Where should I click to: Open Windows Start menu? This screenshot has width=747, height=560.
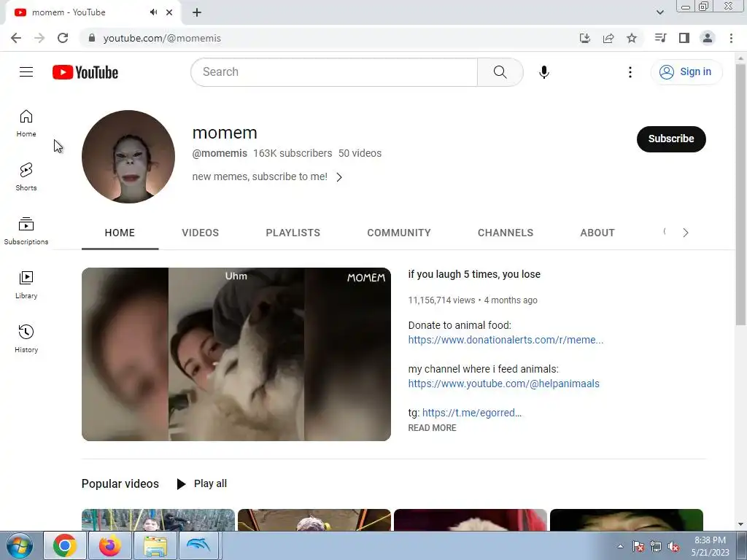click(20, 545)
